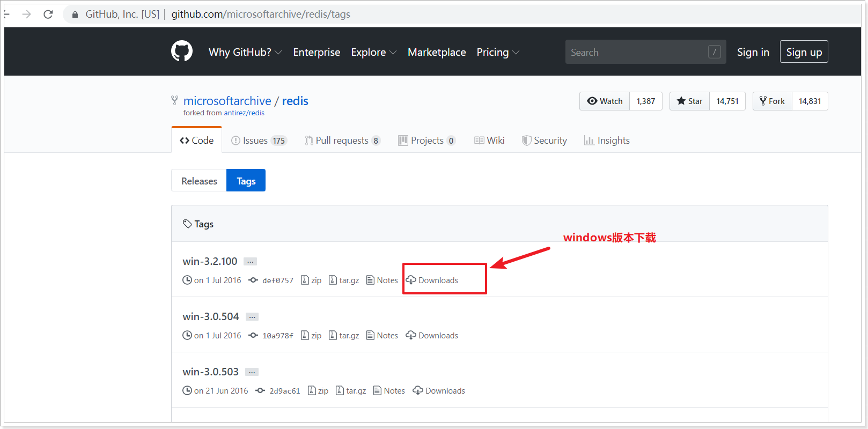Open the Wiki tab

tap(489, 140)
